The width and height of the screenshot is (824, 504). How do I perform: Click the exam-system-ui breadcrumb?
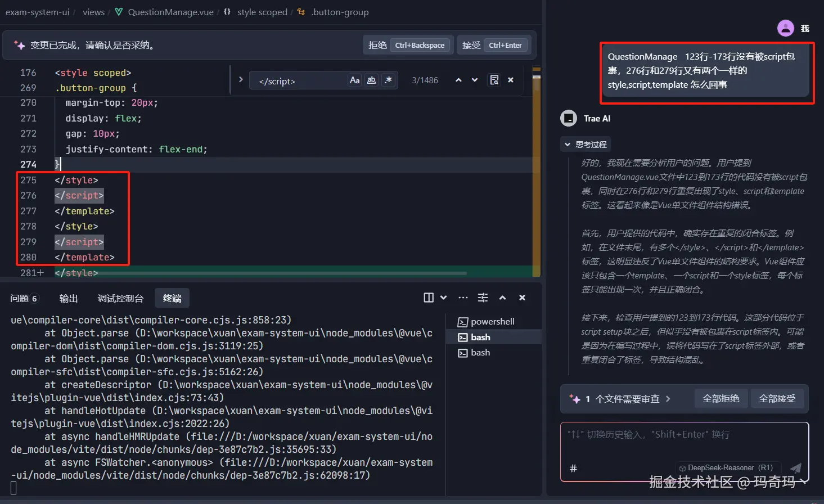(x=38, y=12)
